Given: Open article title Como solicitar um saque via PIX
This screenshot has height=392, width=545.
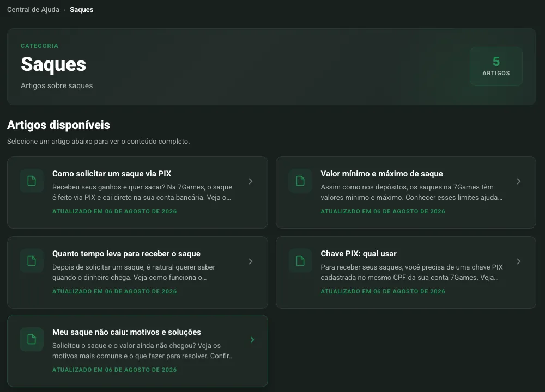Looking at the screenshot, I should [112, 174].
